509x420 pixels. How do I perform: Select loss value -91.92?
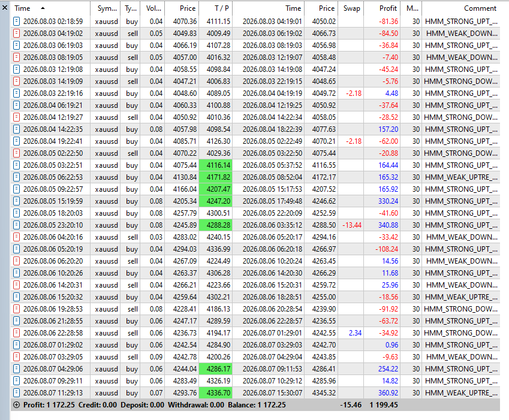pos(388,309)
